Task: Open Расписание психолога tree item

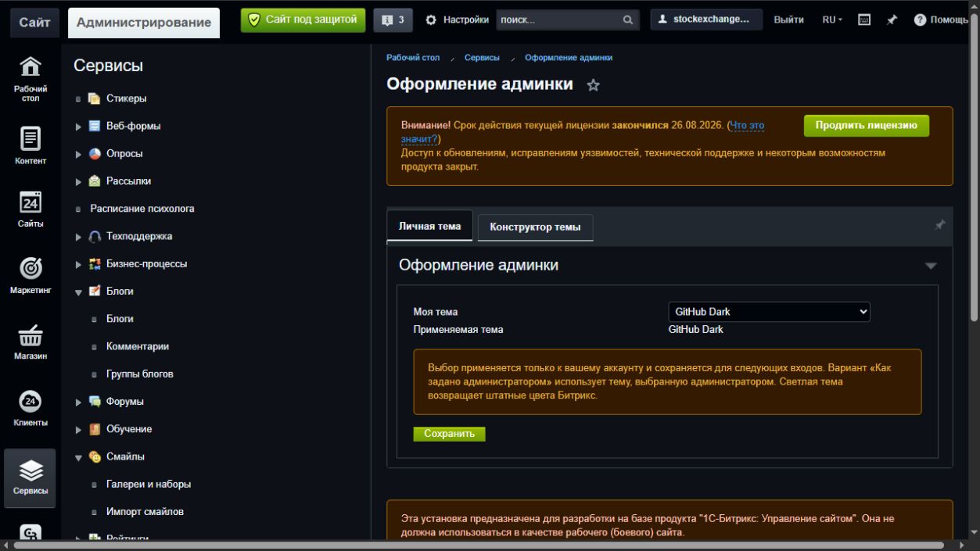Action: click(x=142, y=209)
